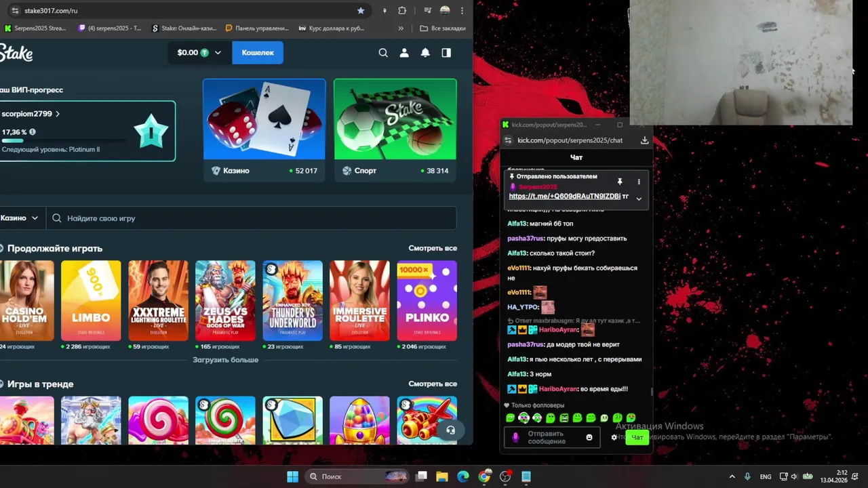Open chat settings gear icon
Screen dimensions: 868x488
[x=614, y=437]
